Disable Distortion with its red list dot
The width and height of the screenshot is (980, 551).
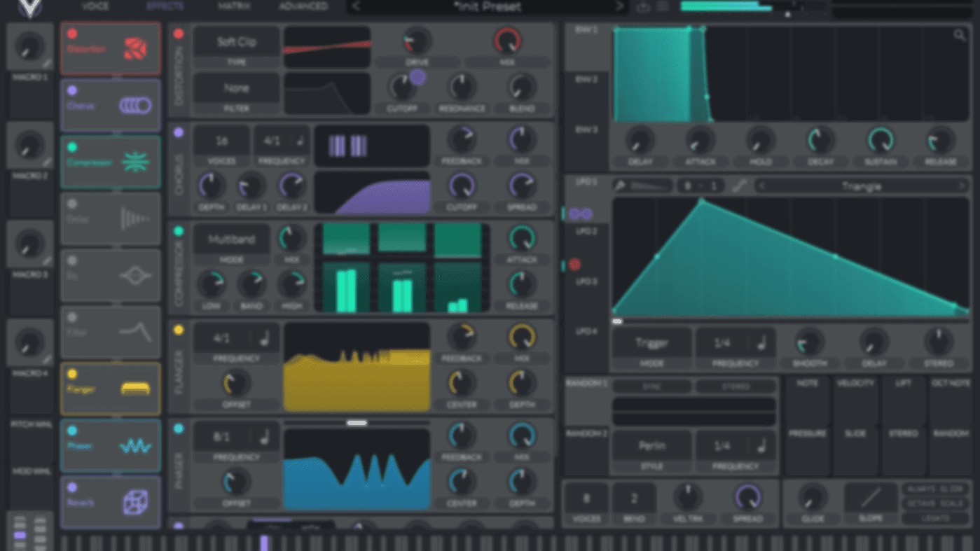(72, 34)
